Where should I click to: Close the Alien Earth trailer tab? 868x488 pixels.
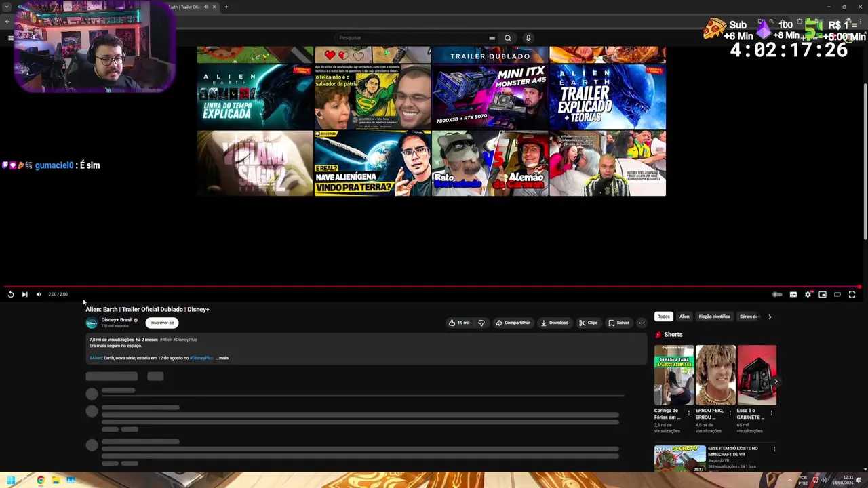point(214,7)
